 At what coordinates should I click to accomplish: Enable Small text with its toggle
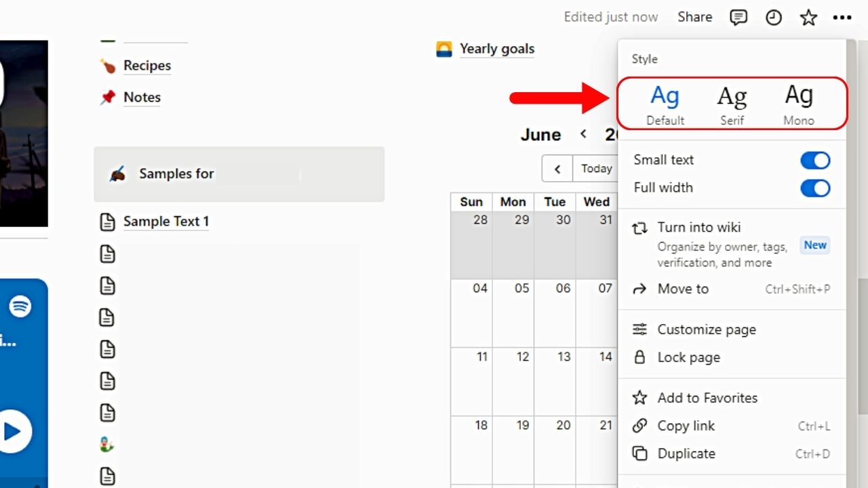point(814,160)
